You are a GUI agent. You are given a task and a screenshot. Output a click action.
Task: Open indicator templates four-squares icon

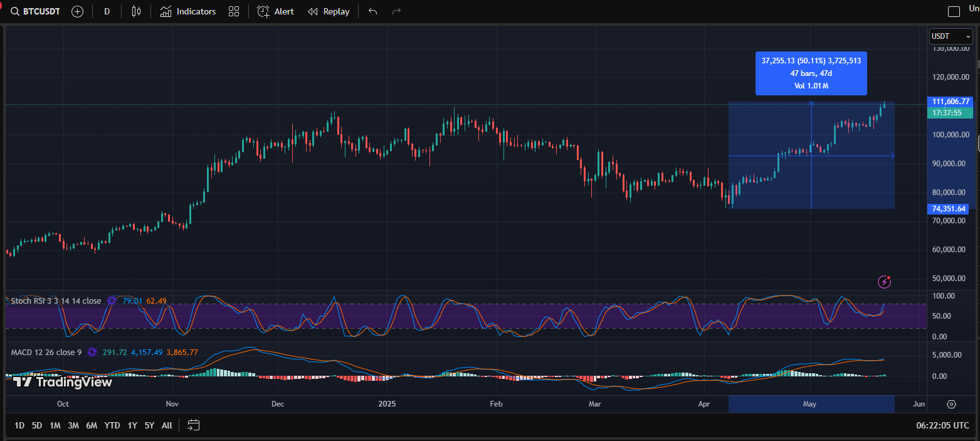pos(234,11)
